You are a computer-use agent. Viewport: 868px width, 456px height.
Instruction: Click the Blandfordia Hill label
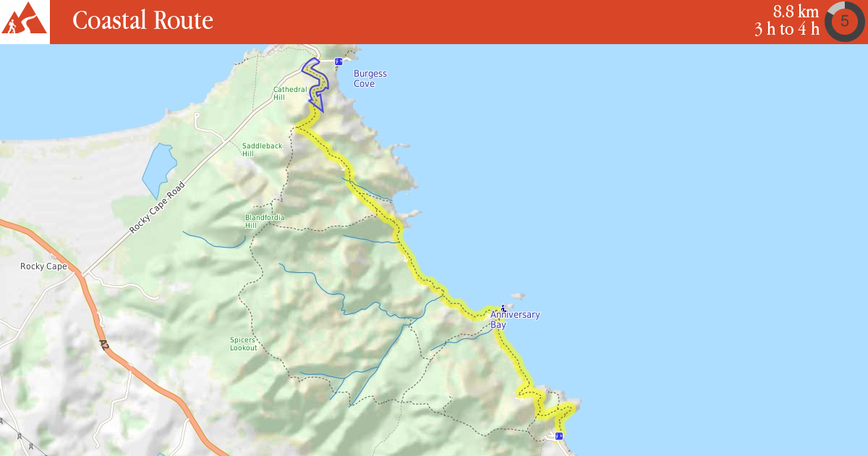[x=265, y=221]
